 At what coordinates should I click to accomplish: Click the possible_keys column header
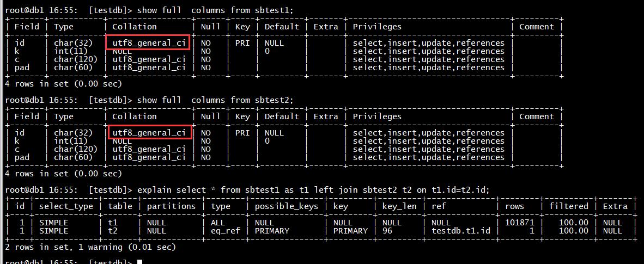(x=286, y=206)
